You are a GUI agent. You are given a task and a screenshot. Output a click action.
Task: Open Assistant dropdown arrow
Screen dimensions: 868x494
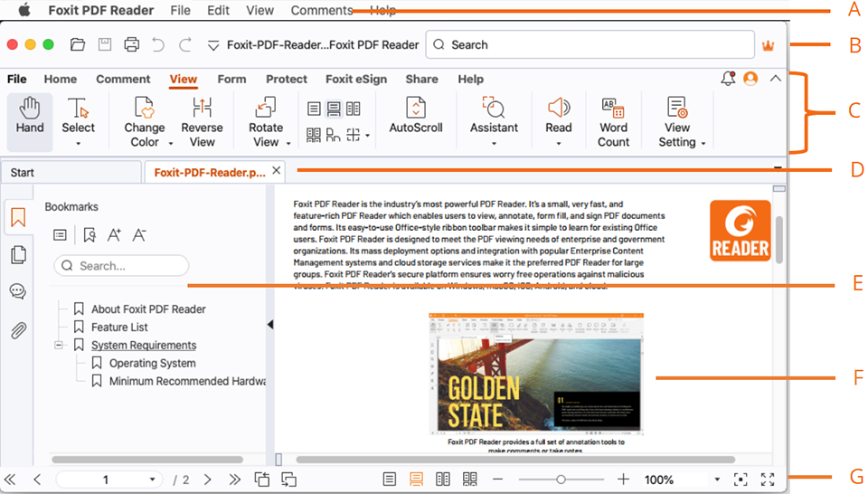(494, 144)
